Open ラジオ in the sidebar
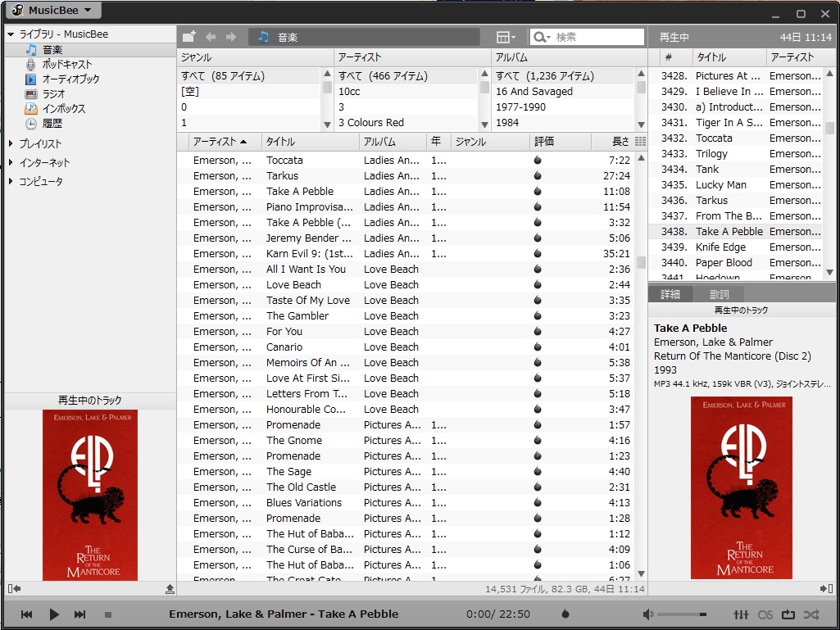 (x=53, y=93)
